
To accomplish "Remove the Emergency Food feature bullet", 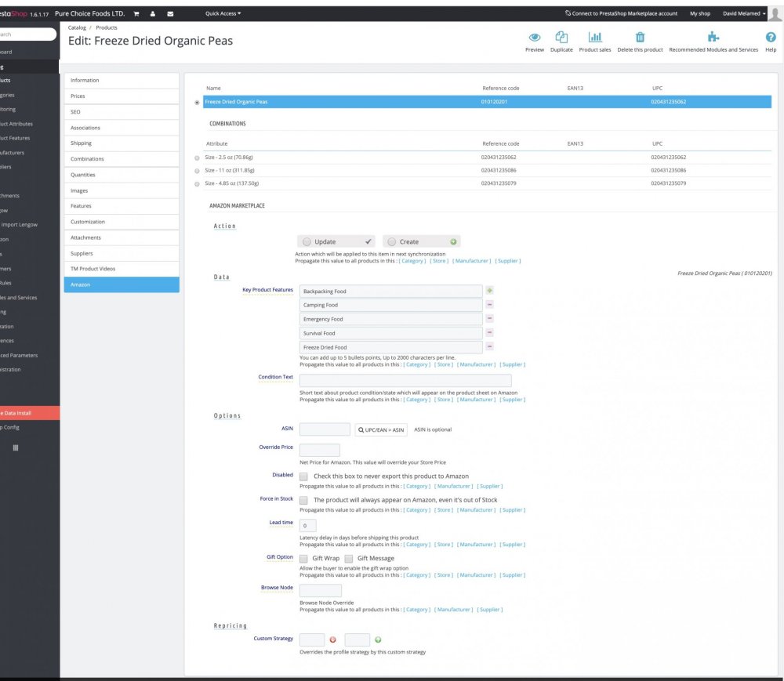I will click(x=489, y=318).
